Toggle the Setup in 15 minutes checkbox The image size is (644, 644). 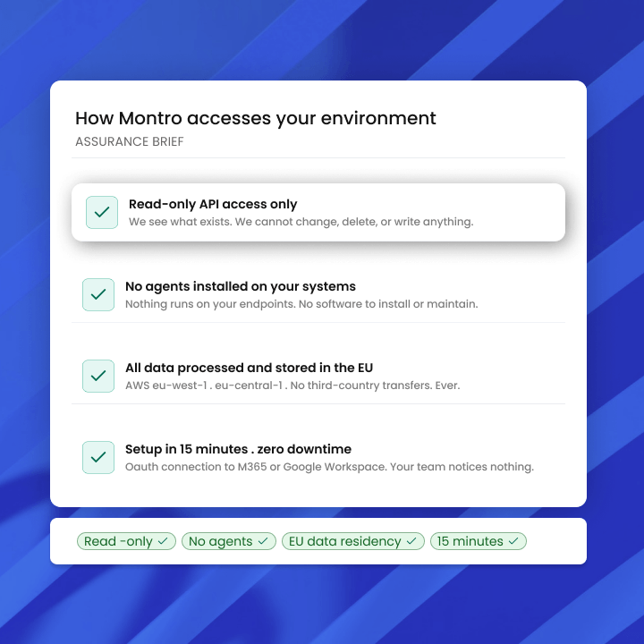point(98,457)
